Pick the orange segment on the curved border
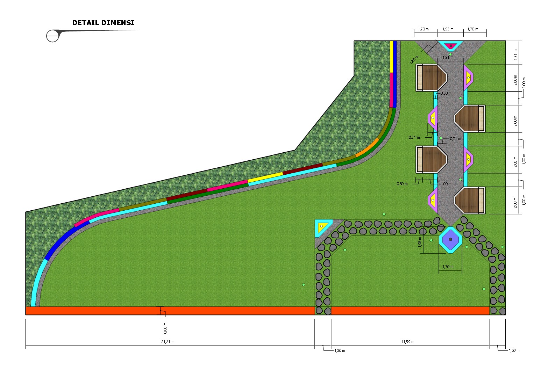Screen dimensions: 555x392 pos(367,148)
